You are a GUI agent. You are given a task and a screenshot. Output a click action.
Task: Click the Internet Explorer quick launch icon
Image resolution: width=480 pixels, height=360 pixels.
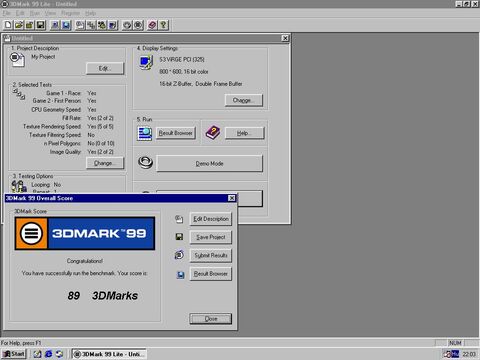[48, 354]
